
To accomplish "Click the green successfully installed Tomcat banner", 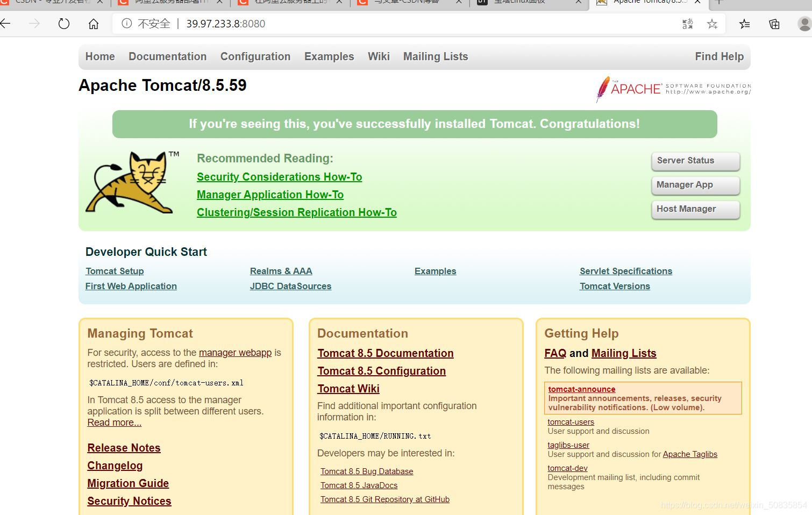I will [x=415, y=124].
